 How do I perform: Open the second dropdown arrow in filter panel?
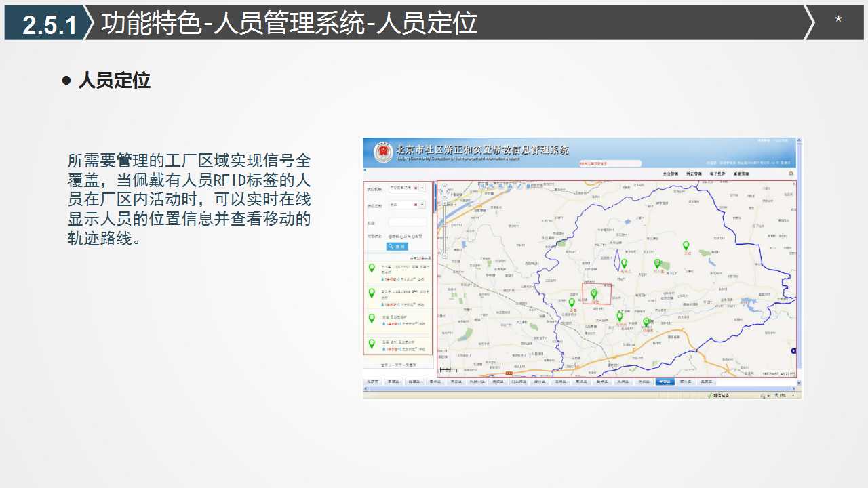click(423, 205)
